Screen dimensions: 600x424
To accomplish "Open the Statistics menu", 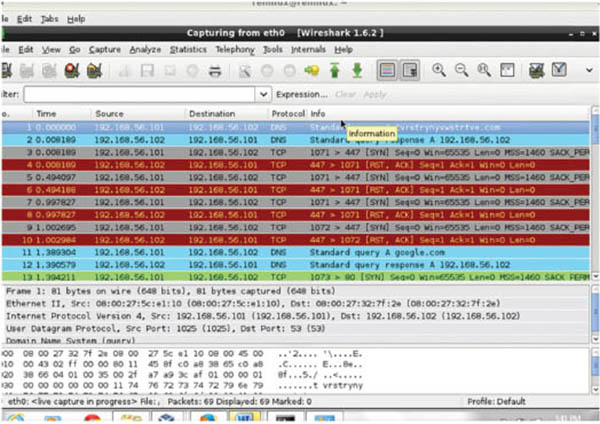I will click(x=188, y=50).
